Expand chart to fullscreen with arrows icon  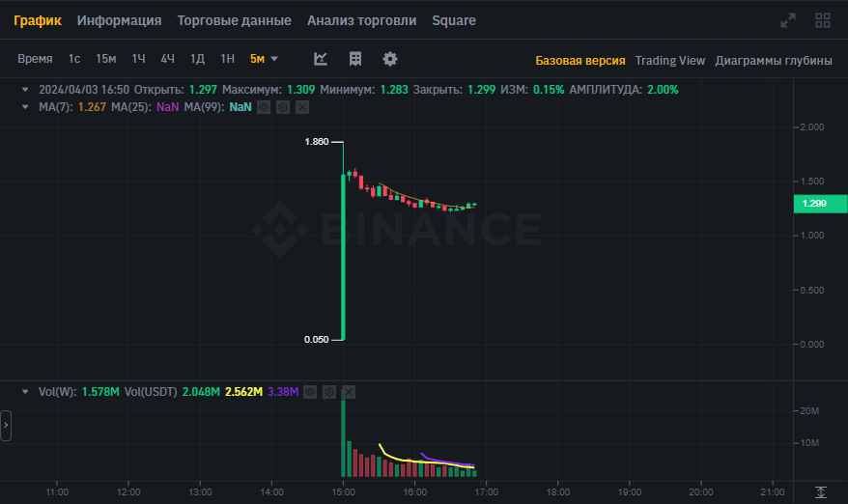788,20
